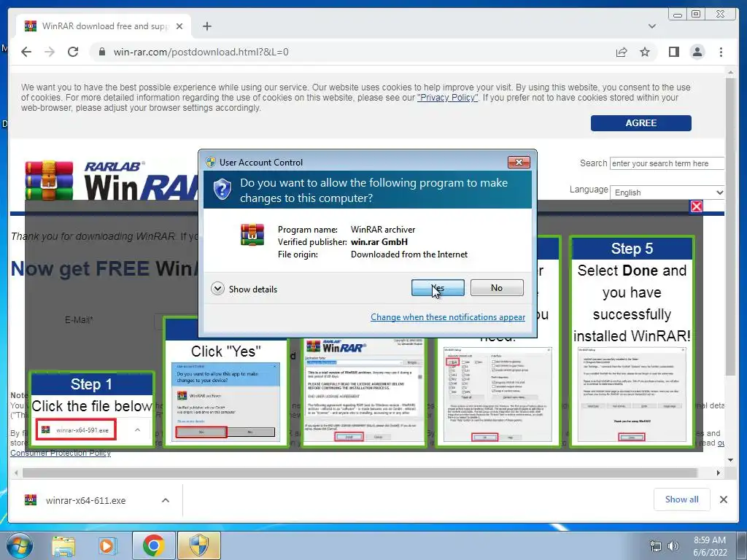Image resolution: width=747 pixels, height=560 pixels.
Task: Expand Show details in UAC dialog
Action: coord(244,289)
